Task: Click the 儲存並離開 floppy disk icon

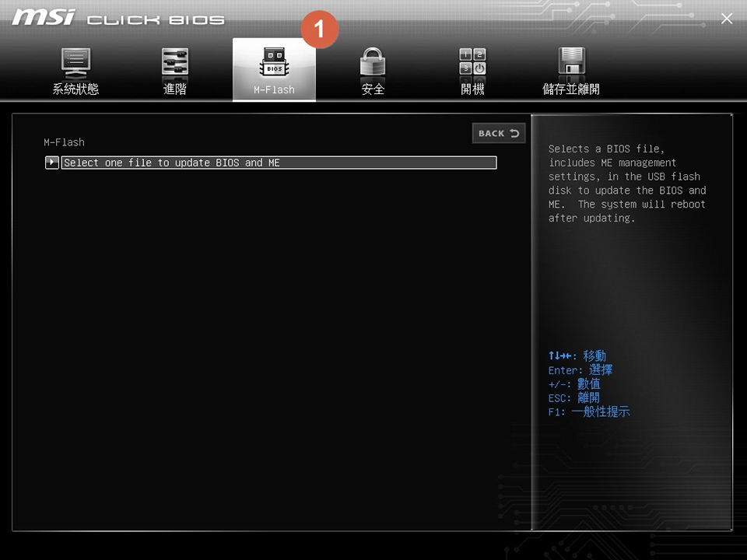Action: [571, 61]
